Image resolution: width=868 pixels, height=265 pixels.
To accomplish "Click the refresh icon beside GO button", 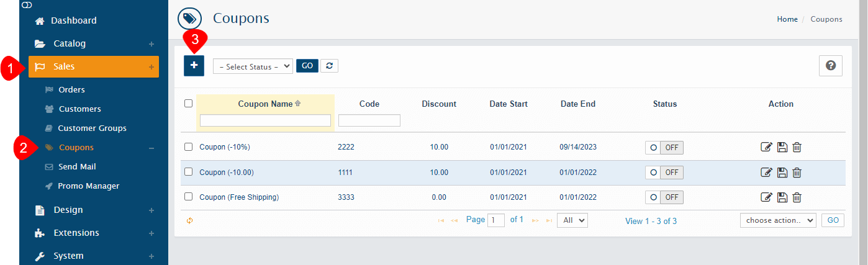I will (x=330, y=66).
